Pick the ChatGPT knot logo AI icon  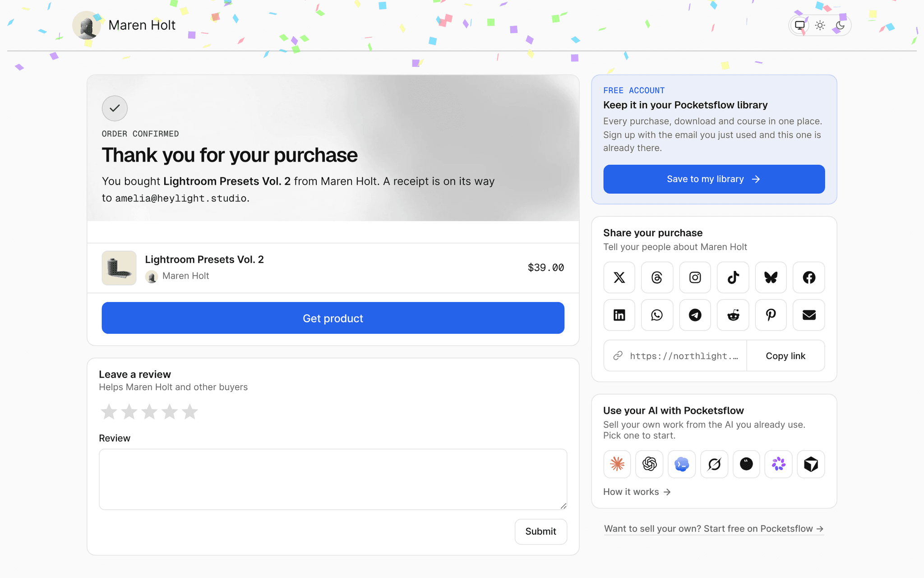click(649, 464)
